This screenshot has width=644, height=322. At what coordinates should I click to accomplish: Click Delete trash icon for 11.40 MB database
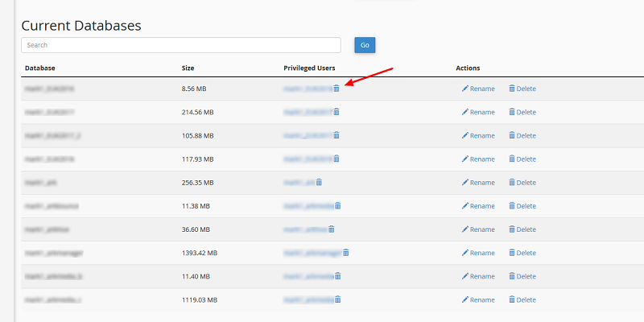512,276
